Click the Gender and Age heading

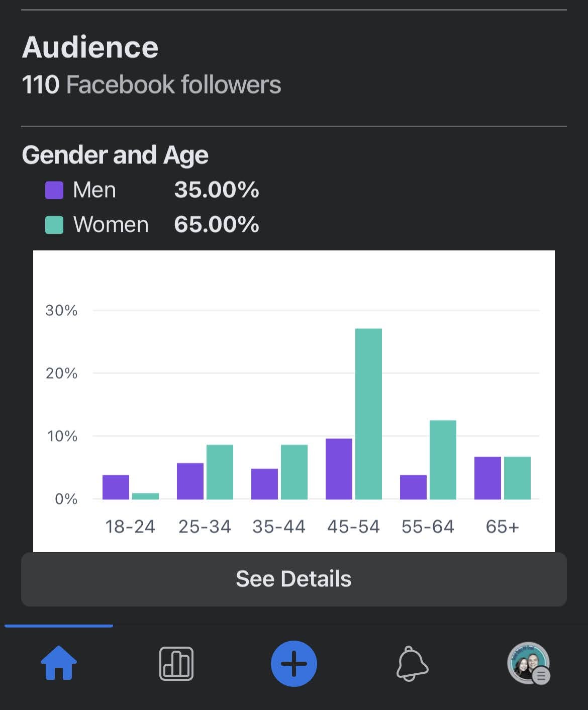point(115,155)
